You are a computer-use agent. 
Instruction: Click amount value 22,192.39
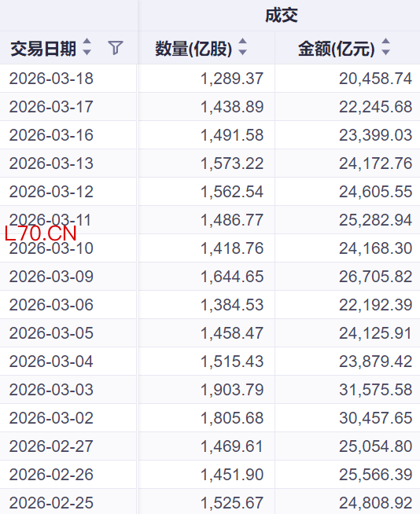click(375, 305)
